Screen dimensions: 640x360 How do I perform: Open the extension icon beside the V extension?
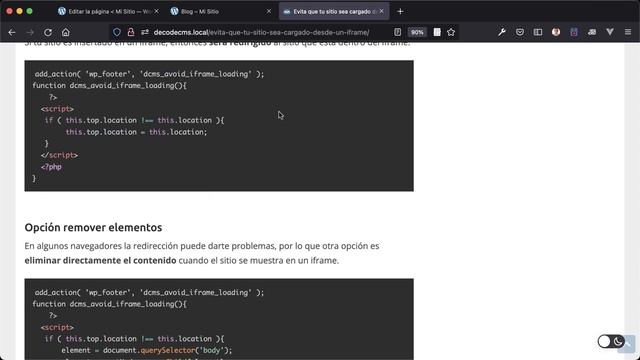point(591,32)
